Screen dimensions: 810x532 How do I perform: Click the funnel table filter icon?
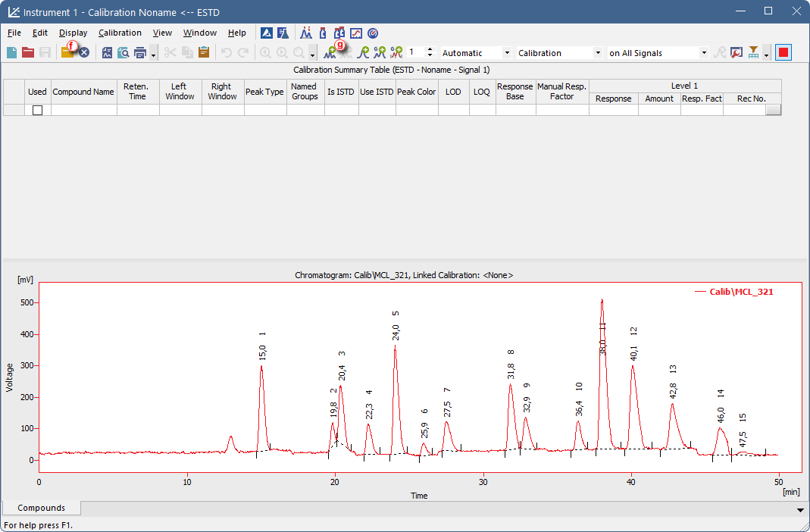click(x=754, y=53)
